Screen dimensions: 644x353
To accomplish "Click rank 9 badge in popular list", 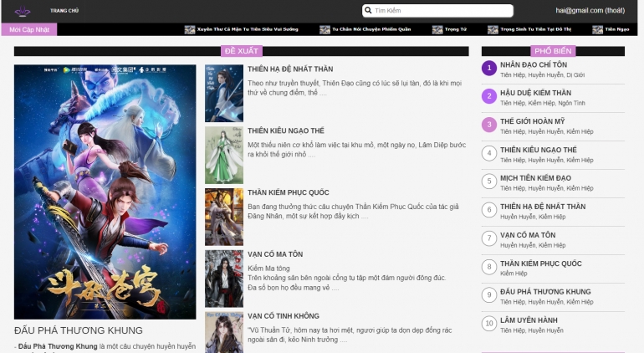I will pyautogui.click(x=489, y=294).
